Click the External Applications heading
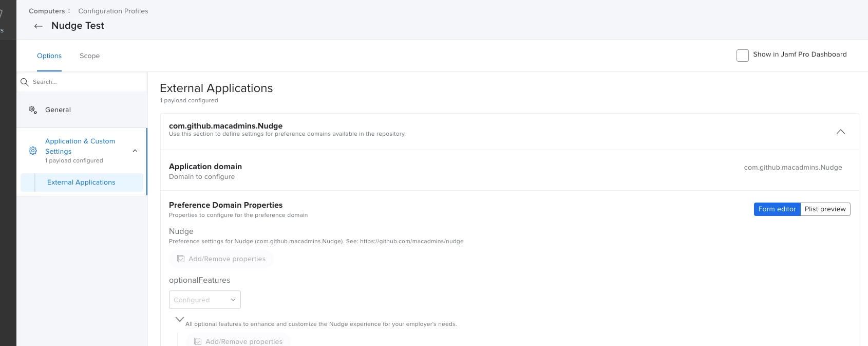 pos(216,88)
